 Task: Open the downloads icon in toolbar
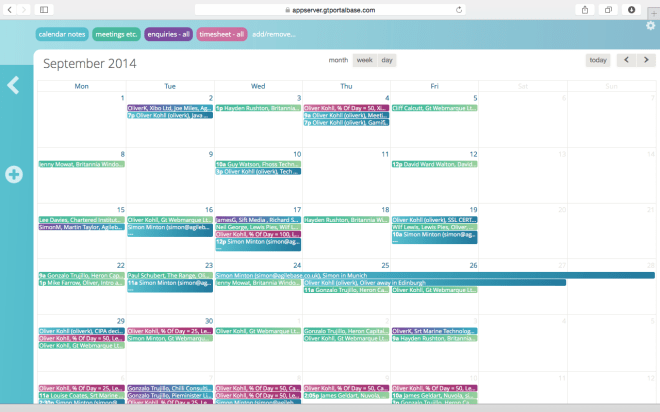pos(631,10)
